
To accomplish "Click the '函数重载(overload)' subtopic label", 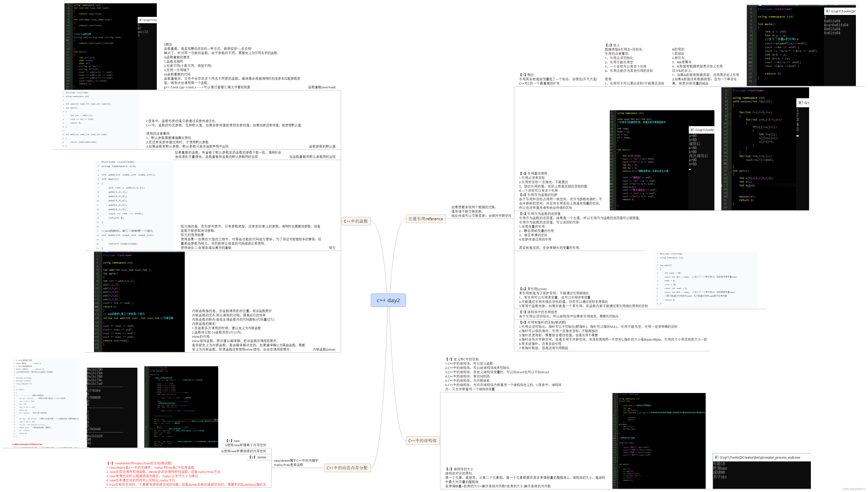I will tap(322, 87).
